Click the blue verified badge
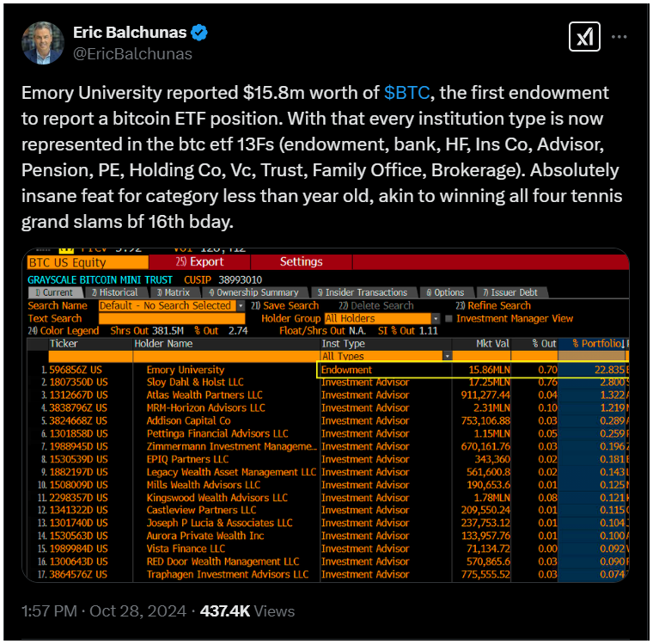This screenshot has width=653, height=644. (199, 33)
